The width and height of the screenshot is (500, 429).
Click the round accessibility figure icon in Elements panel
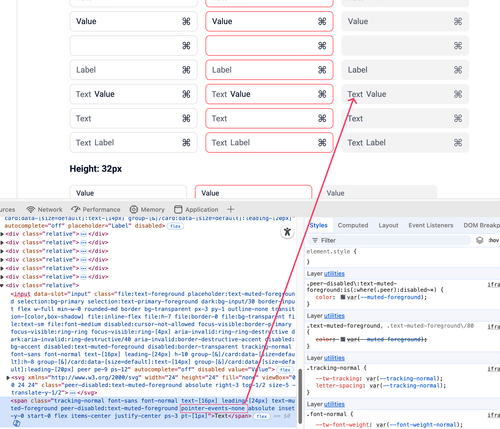[287, 232]
